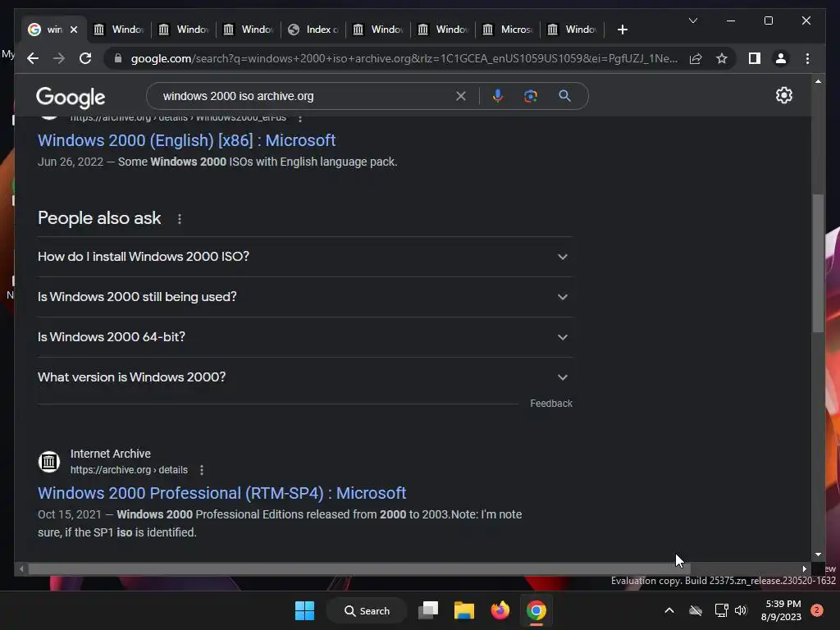Click the Feedback link
This screenshot has width=840, height=630.
[x=551, y=404]
